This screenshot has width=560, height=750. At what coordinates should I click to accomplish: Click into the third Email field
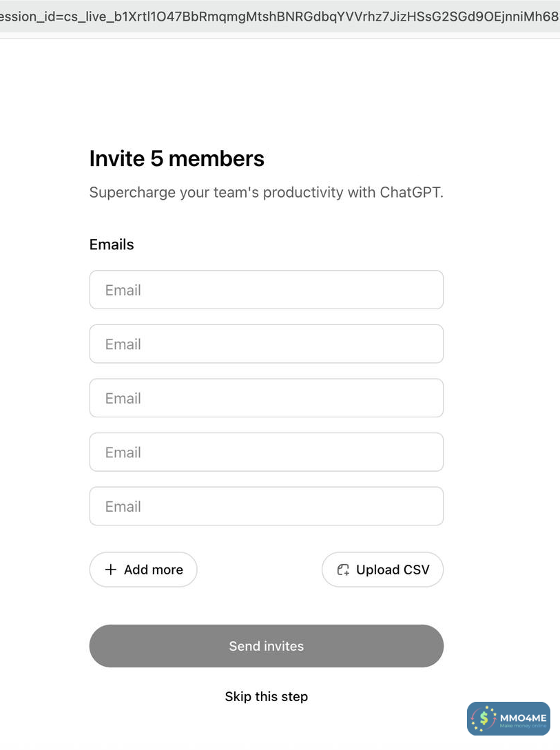(x=266, y=398)
